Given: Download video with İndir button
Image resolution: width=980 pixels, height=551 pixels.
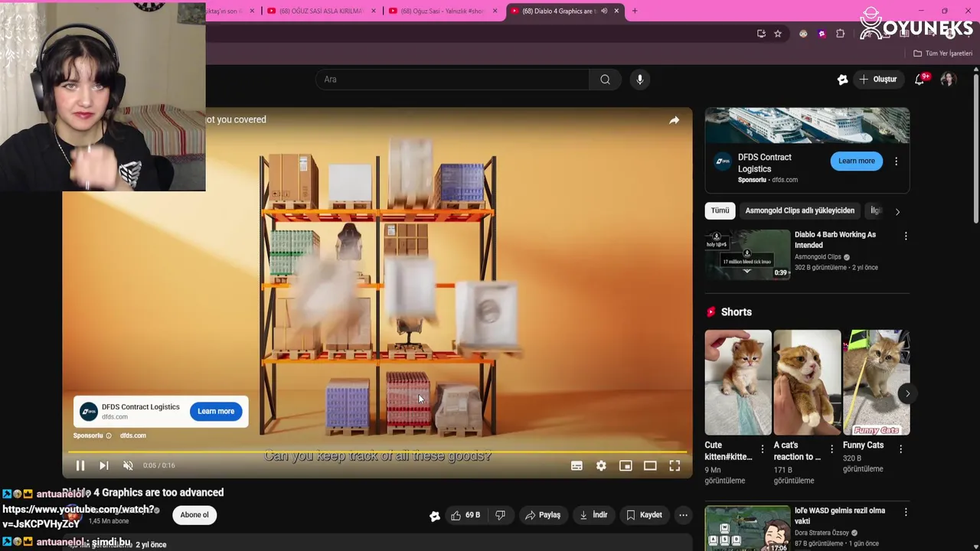Looking at the screenshot, I should (593, 515).
